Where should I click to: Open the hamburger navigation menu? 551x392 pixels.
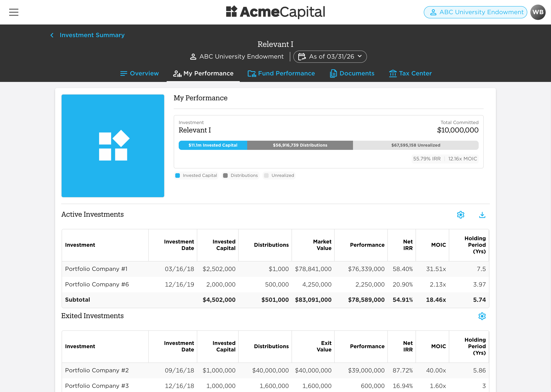click(14, 12)
